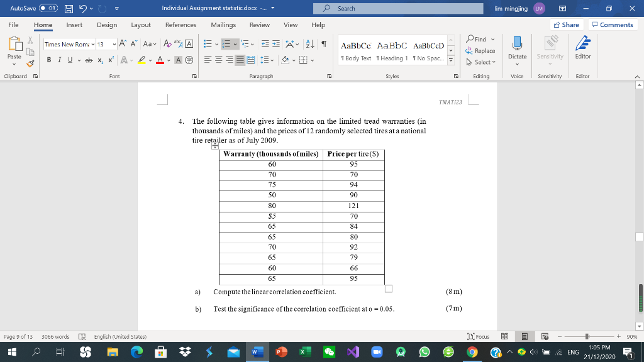
Task: Click the Word icon on the taskbar
Action: coord(255,352)
